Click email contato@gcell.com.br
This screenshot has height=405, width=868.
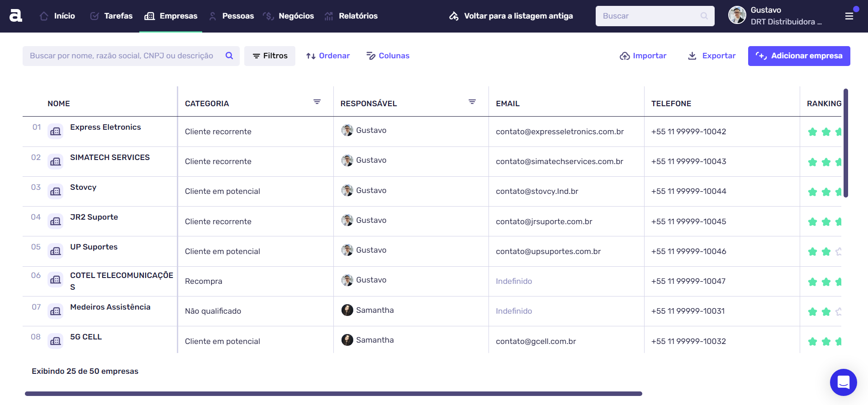pyautogui.click(x=536, y=341)
